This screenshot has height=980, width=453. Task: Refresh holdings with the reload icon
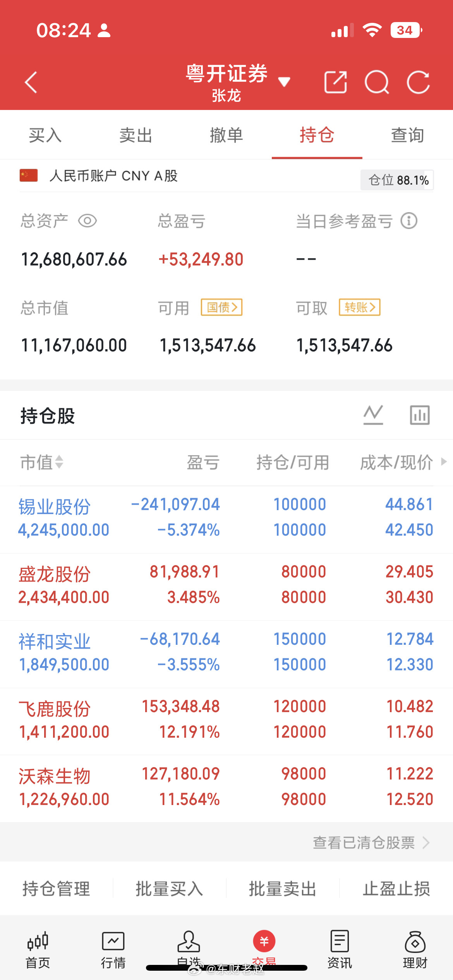(x=418, y=82)
